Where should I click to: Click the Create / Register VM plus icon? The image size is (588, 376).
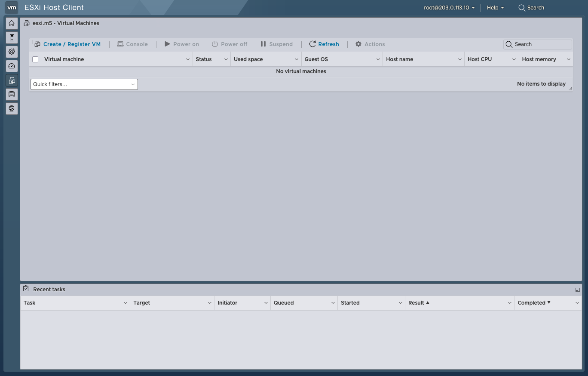(36, 44)
